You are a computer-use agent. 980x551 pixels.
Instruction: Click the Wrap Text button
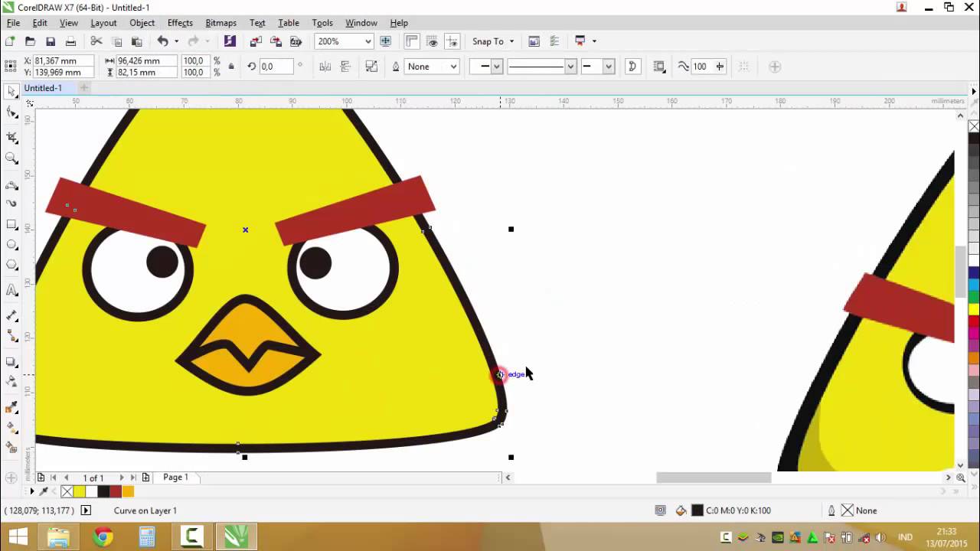click(x=659, y=67)
